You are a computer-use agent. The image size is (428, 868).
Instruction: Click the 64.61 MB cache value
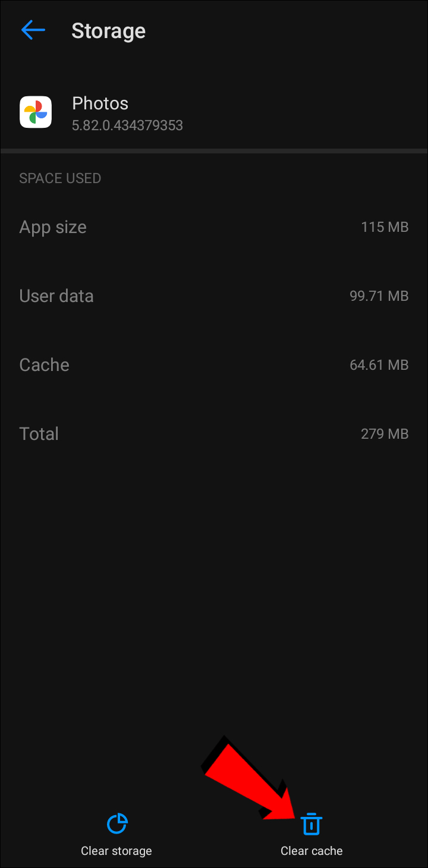point(379,365)
